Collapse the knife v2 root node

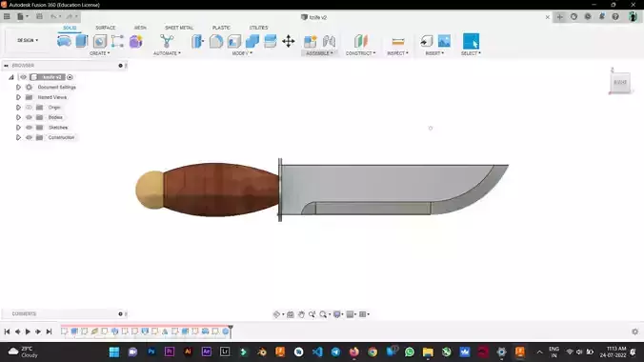click(11, 77)
